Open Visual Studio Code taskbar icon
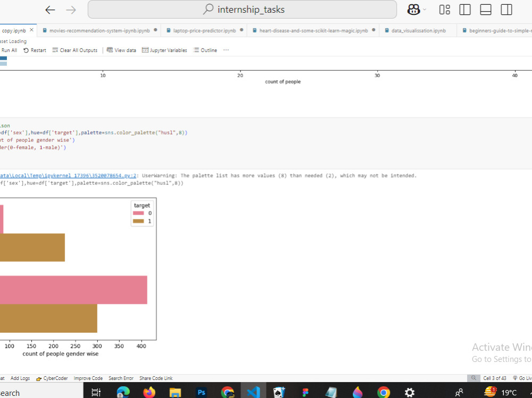Viewport: 532px width, 398px height. 253,392
